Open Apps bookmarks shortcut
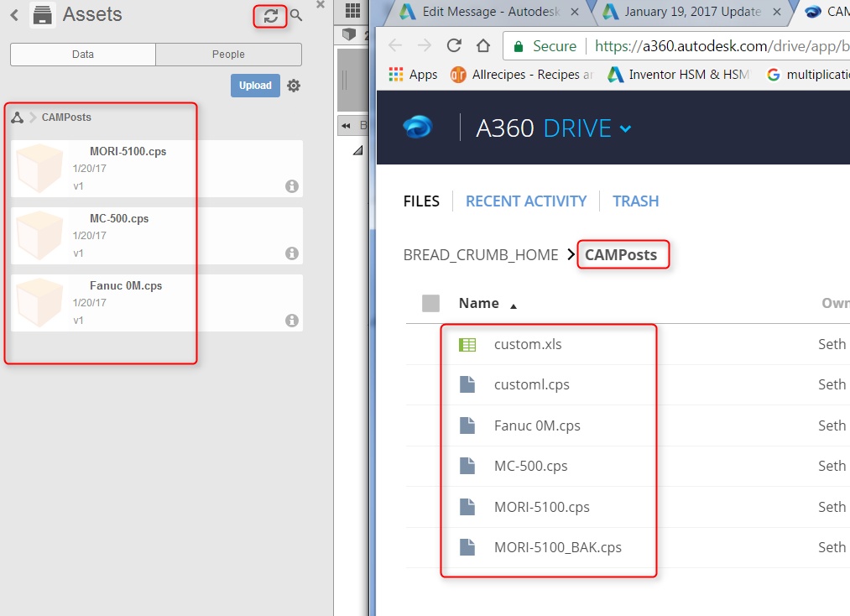This screenshot has height=616, width=850. tap(413, 75)
